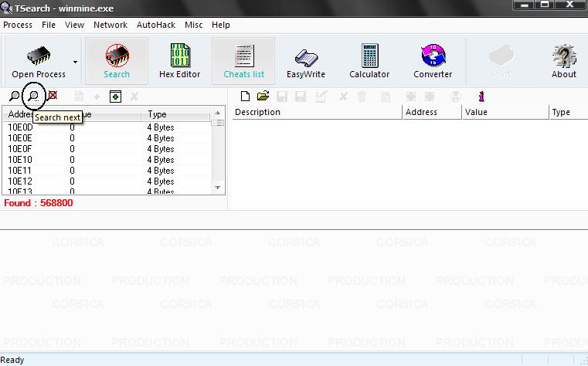Open the Converter tool
The height and width of the screenshot is (366, 588).
coord(433,62)
